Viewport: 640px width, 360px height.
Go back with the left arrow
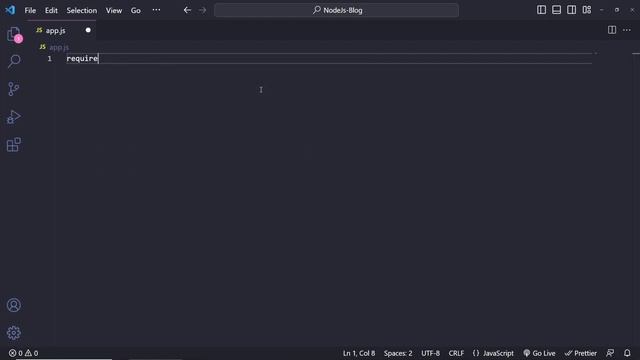click(187, 10)
